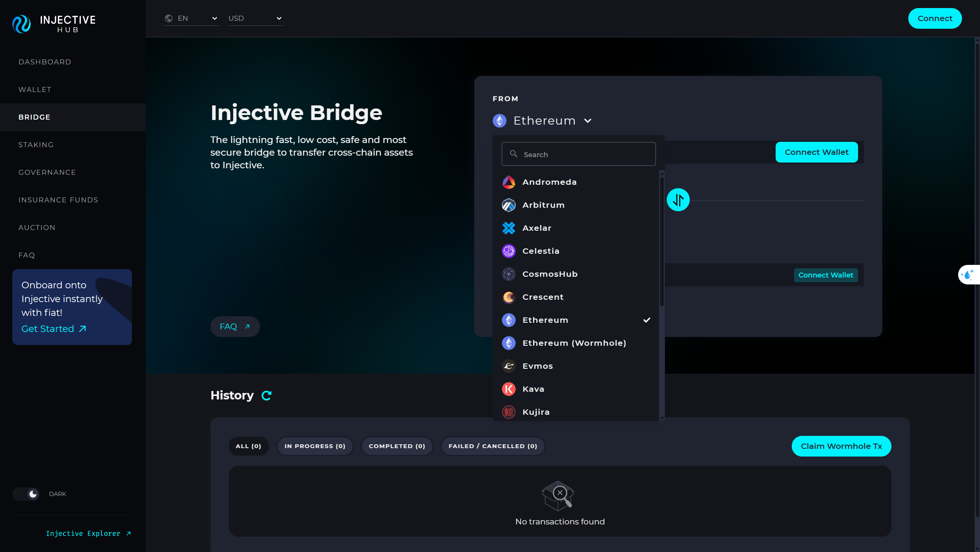The image size is (980, 552).
Task: Open the water-drop faucet widget
Action: [968, 274]
